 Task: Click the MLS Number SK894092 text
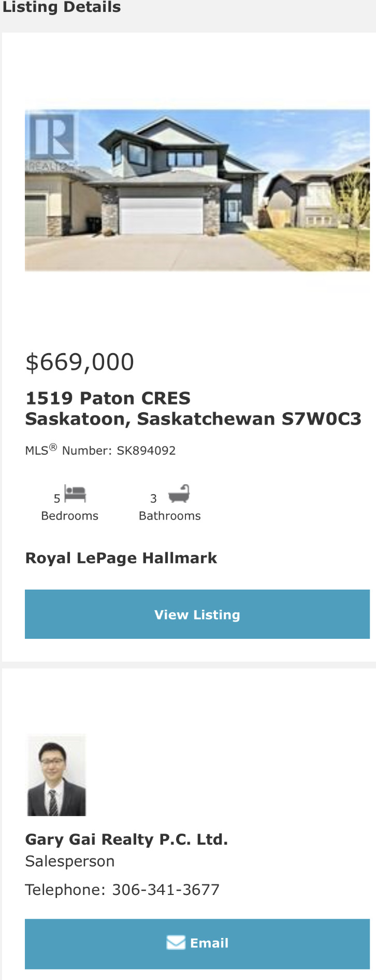tap(100, 450)
